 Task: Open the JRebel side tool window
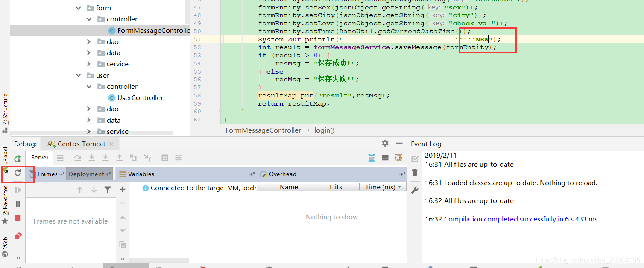pyautogui.click(x=5, y=159)
